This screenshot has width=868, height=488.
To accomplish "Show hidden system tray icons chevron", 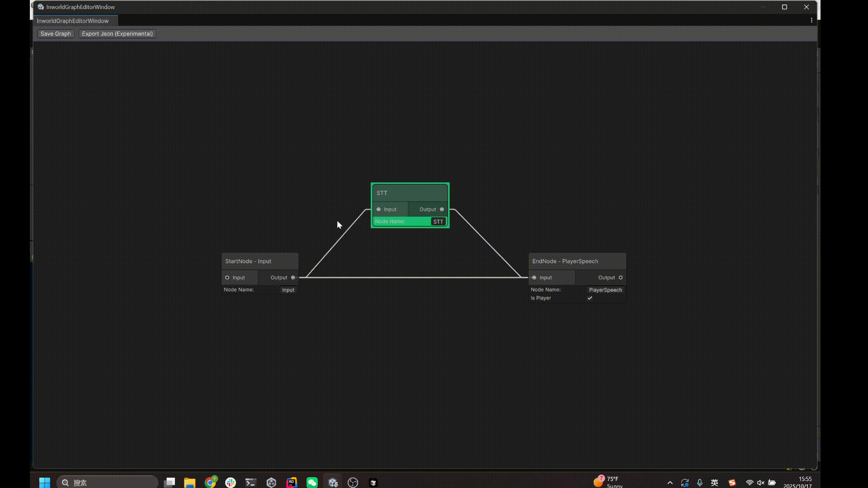I will pos(670,483).
